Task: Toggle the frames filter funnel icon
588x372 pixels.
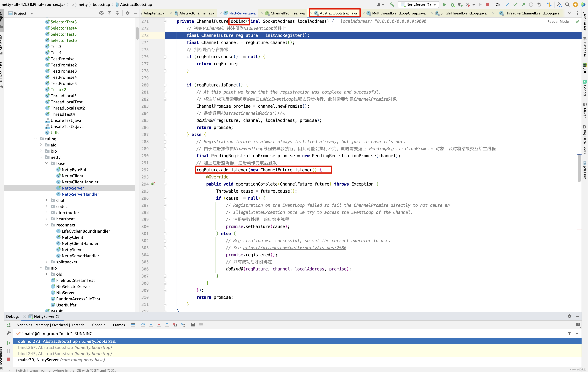Action: 569,333
